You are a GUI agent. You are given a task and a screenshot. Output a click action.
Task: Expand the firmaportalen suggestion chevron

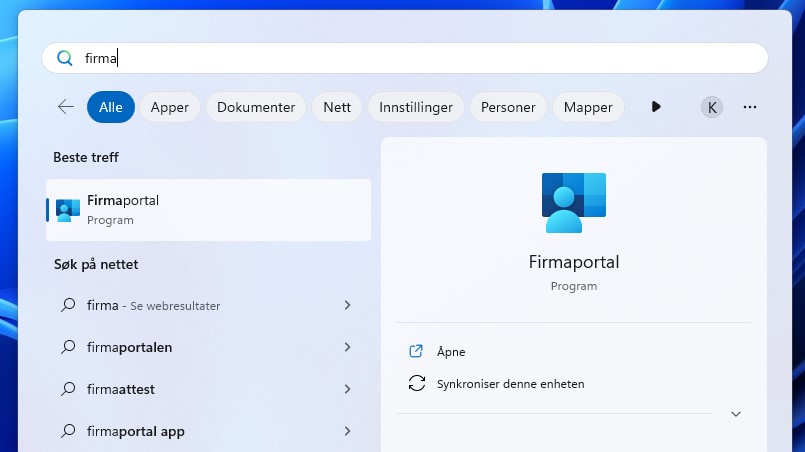348,347
